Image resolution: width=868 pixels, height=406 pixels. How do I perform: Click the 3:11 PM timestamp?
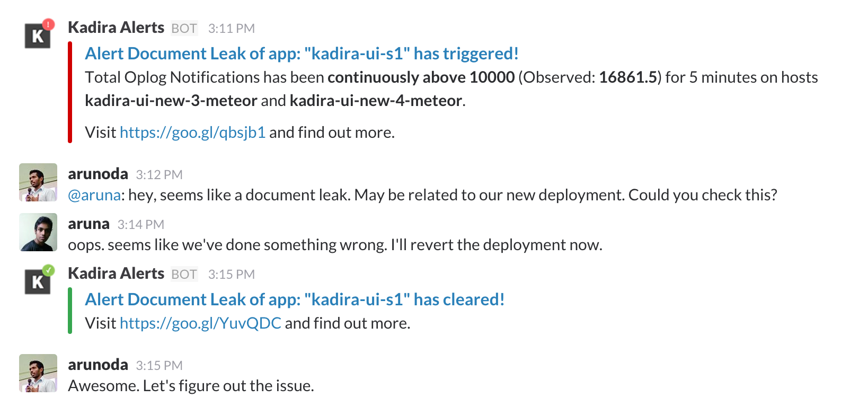pyautogui.click(x=232, y=28)
